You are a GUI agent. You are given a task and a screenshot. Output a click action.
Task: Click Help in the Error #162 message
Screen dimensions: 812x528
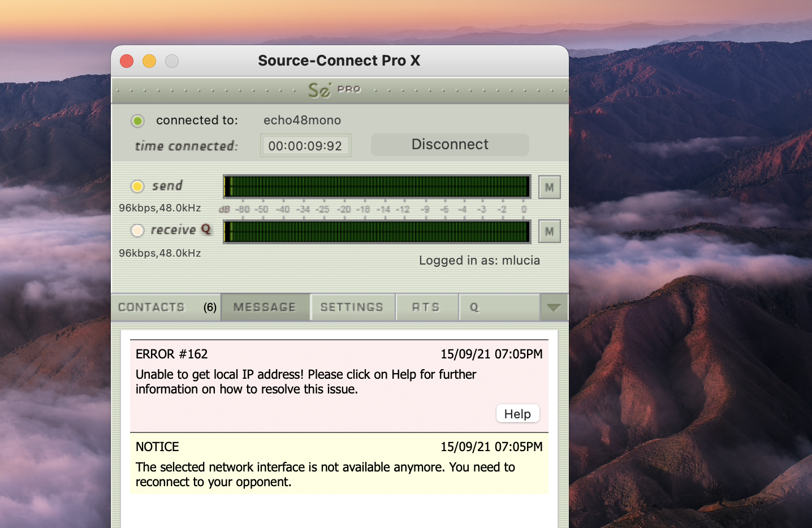517,414
